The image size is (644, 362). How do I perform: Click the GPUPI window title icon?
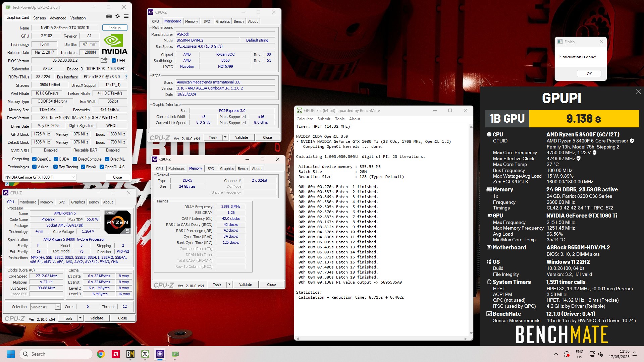pyautogui.click(x=299, y=110)
